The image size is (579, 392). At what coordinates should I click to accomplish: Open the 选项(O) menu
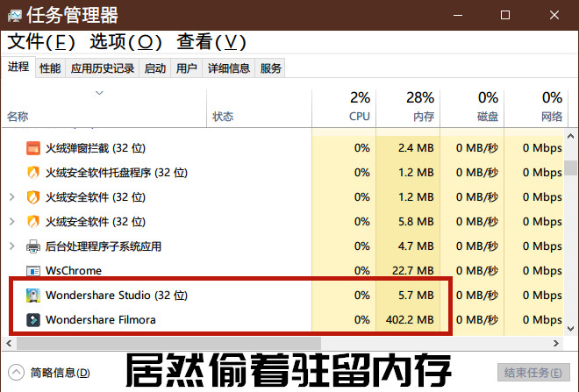click(126, 42)
